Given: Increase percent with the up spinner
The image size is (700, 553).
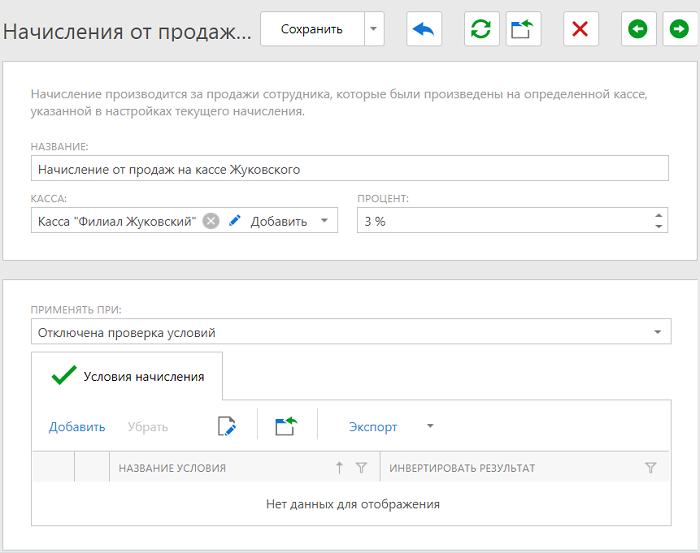Looking at the screenshot, I should [x=658, y=216].
